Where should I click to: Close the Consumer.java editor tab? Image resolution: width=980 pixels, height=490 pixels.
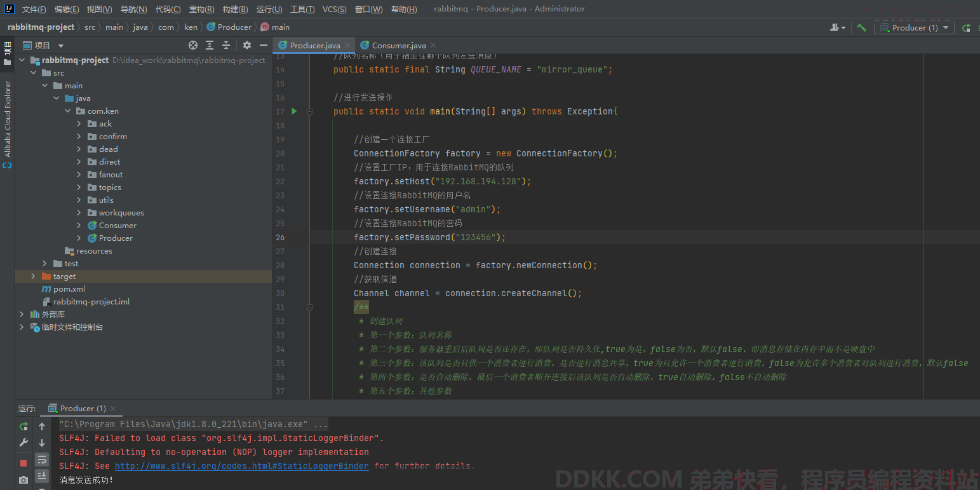pyautogui.click(x=433, y=45)
